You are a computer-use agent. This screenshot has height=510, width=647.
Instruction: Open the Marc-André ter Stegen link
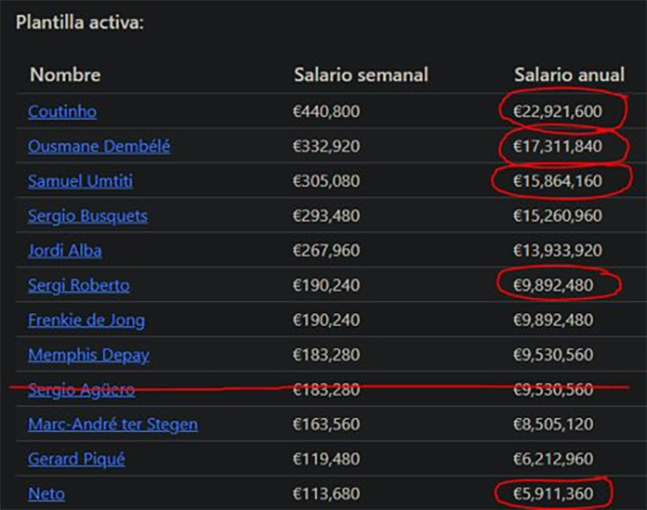(112, 424)
